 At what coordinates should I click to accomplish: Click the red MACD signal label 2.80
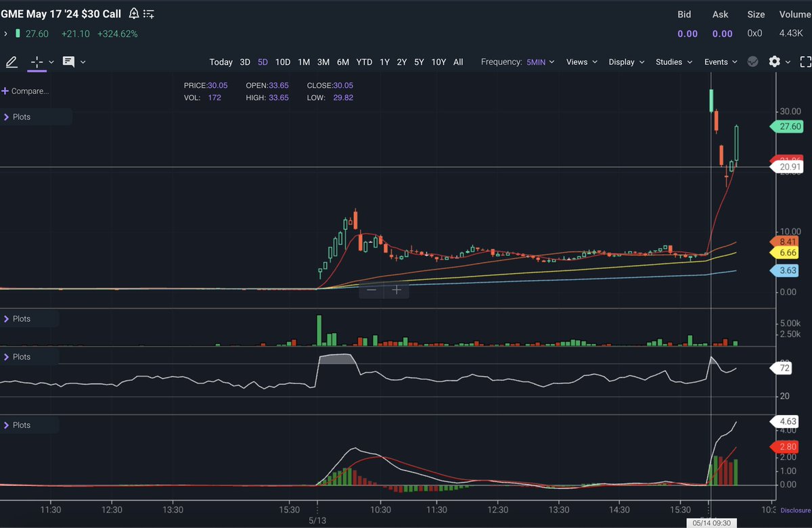click(x=786, y=447)
